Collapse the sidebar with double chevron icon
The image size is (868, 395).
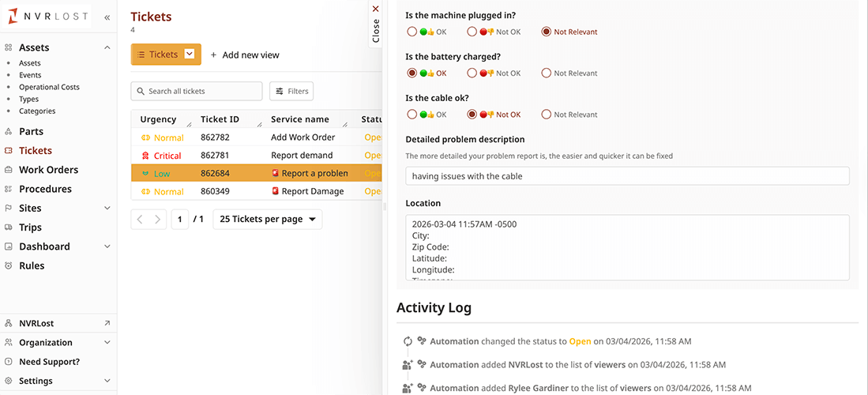click(107, 17)
